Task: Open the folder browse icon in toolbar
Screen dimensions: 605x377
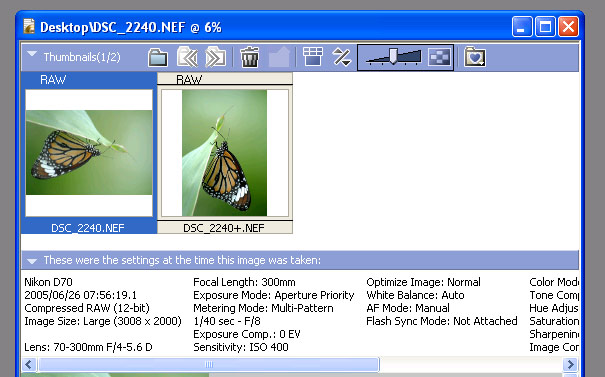Action: (x=158, y=57)
